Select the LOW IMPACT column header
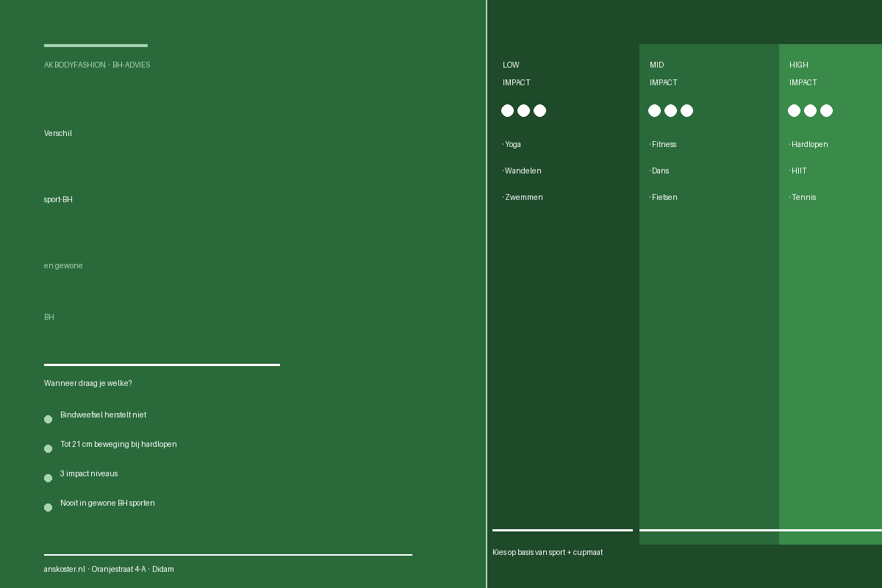Viewport: 882px width, 588px height. coord(517,73)
